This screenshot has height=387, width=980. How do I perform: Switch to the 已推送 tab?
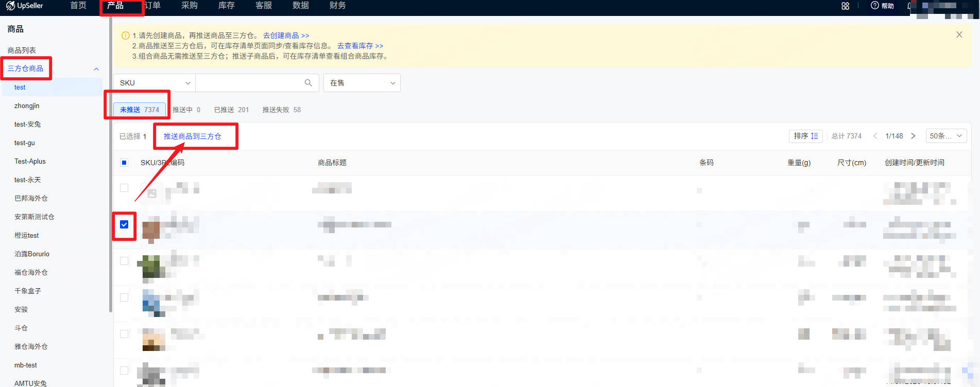[x=231, y=110]
